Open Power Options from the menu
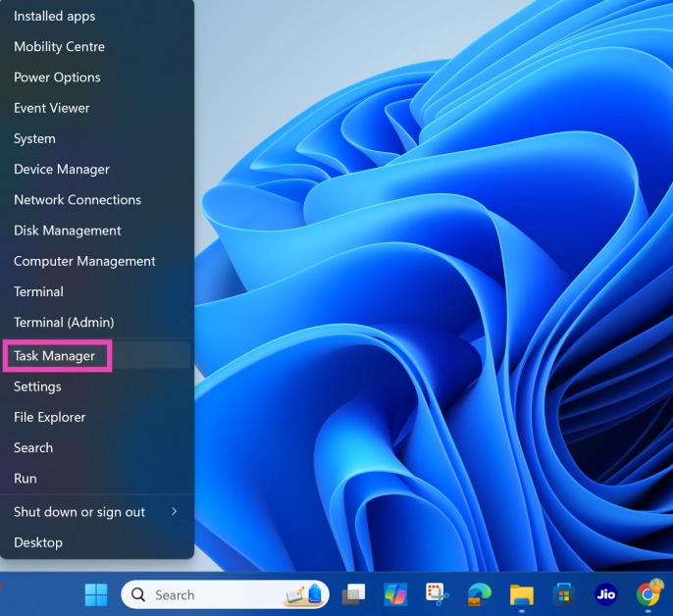Image resolution: width=673 pixels, height=616 pixels. pos(57,77)
